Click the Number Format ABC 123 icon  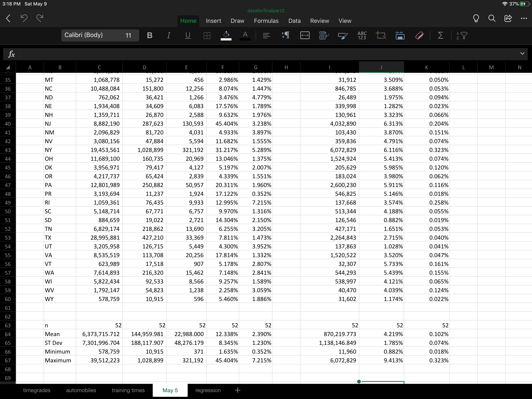(x=362, y=36)
